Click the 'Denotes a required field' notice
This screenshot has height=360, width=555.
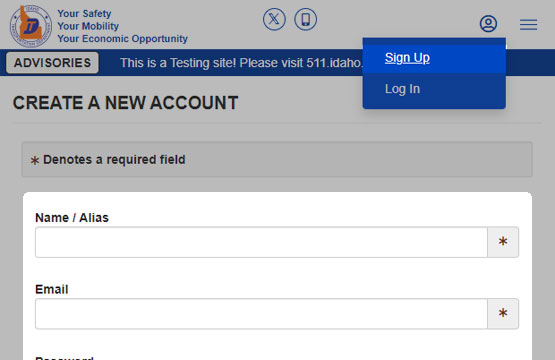tap(277, 159)
